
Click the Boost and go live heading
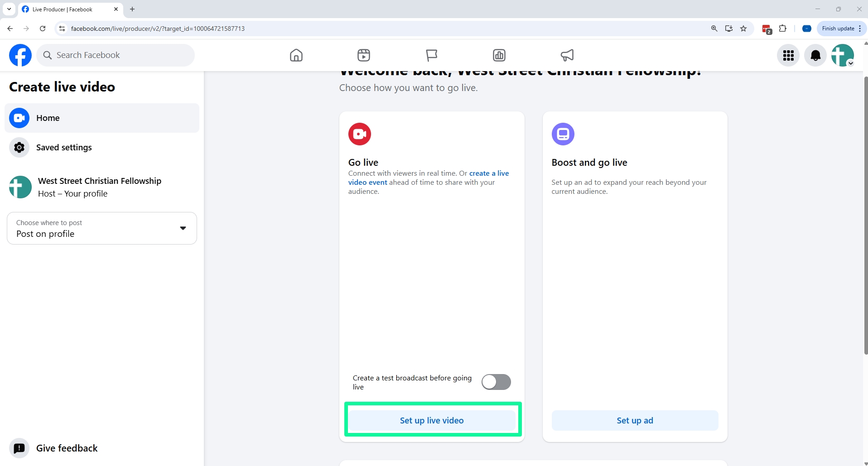(x=589, y=163)
